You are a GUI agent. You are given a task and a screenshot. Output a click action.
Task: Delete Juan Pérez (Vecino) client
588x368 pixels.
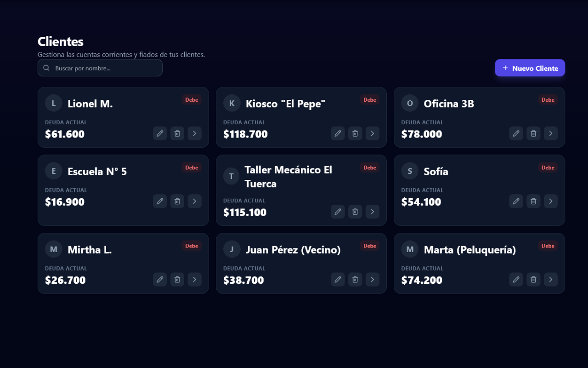click(x=355, y=279)
